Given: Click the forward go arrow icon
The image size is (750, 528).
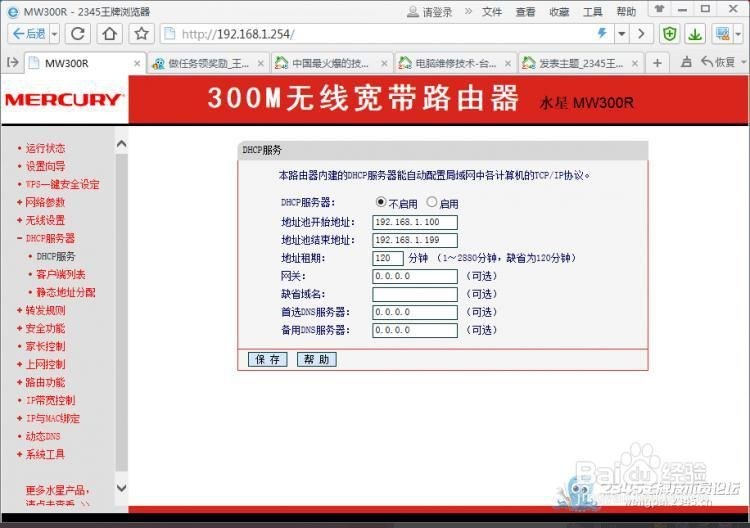Looking at the screenshot, I should click(641, 34).
